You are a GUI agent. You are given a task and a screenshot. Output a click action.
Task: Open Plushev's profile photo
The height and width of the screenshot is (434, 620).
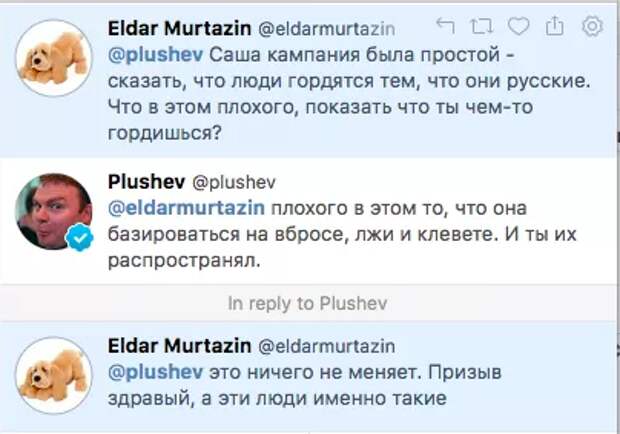[52, 213]
